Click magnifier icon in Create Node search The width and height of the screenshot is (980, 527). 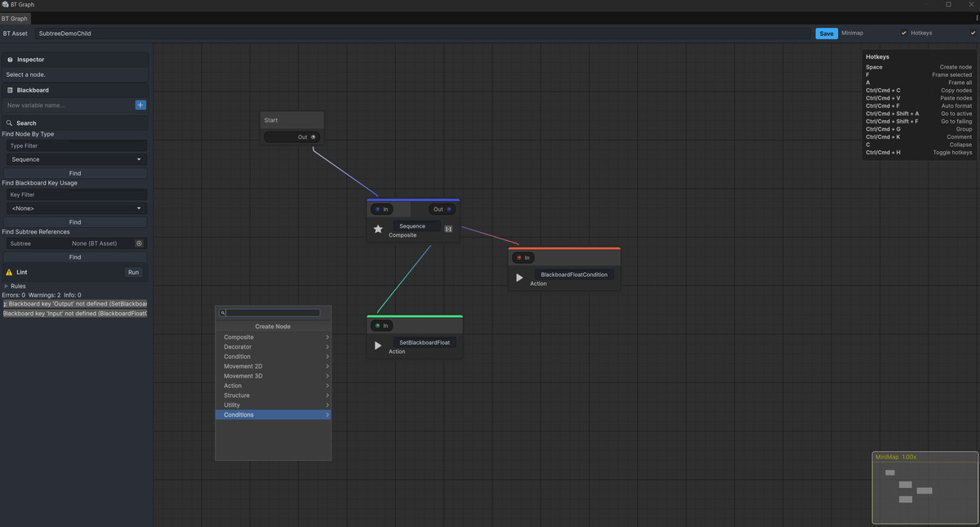click(x=223, y=313)
